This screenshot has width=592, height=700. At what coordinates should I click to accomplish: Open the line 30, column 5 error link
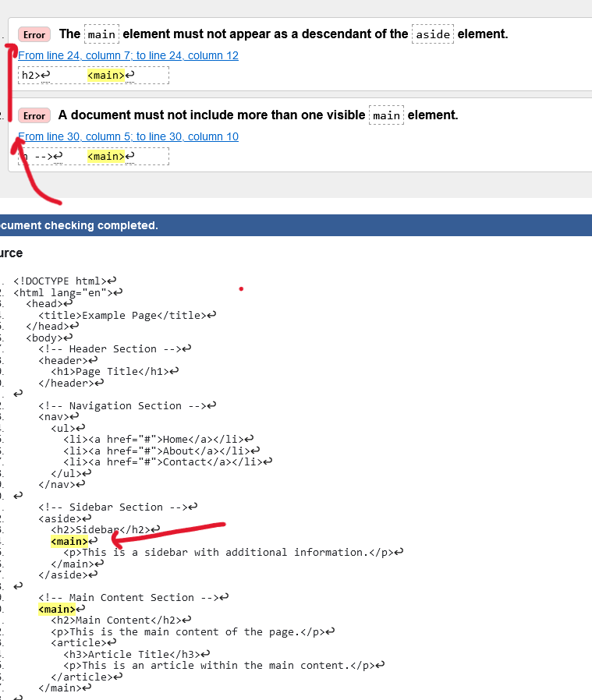(x=128, y=136)
